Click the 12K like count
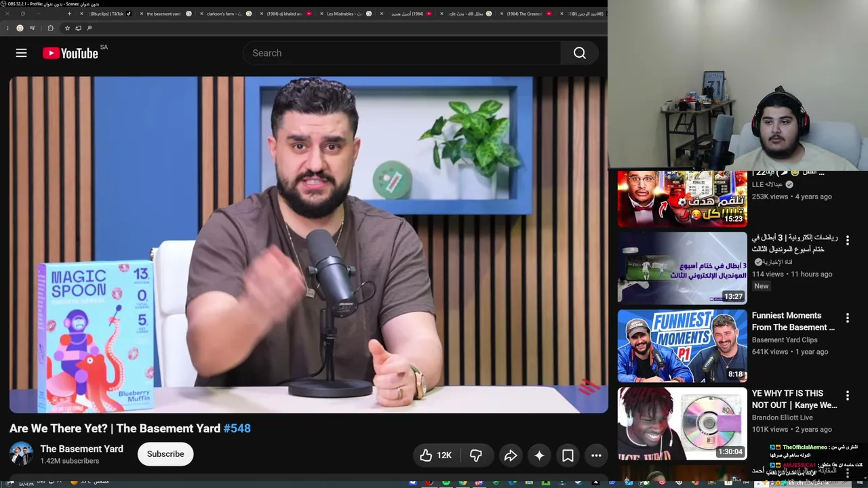Image resolution: width=868 pixels, height=488 pixels. tap(444, 455)
